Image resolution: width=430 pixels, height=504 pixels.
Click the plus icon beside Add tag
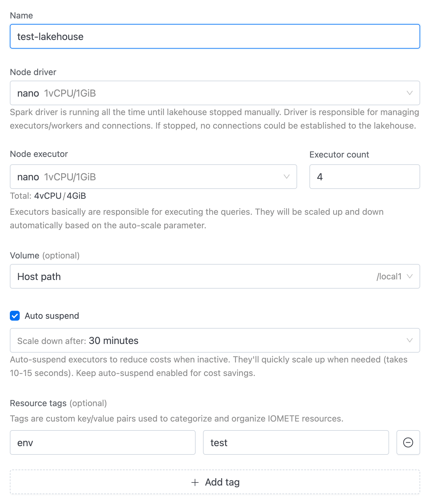[x=195, y=482]
